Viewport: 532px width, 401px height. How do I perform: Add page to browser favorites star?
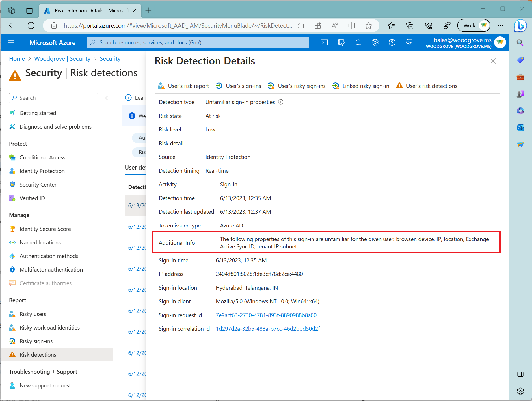point(369,26)
